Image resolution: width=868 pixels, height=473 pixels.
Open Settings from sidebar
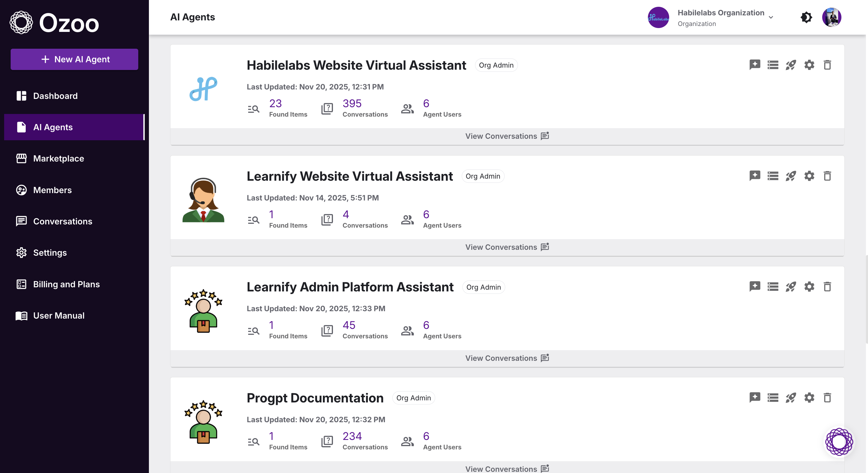[x=74, y=253]
